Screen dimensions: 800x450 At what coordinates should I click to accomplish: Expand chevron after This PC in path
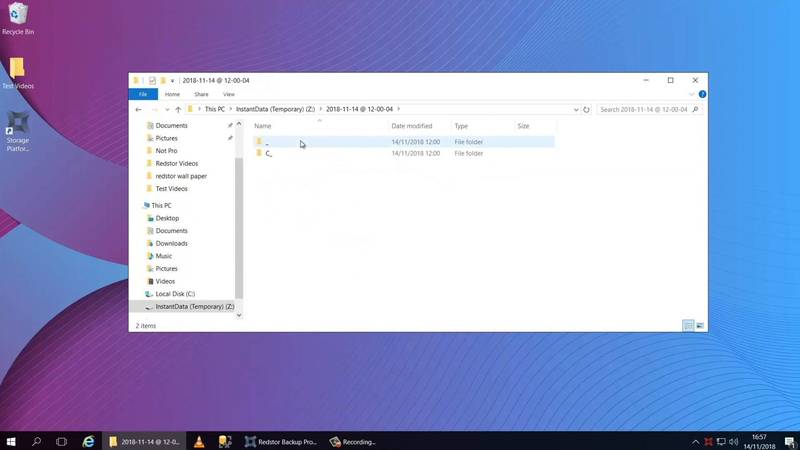(x=231, y=109)
